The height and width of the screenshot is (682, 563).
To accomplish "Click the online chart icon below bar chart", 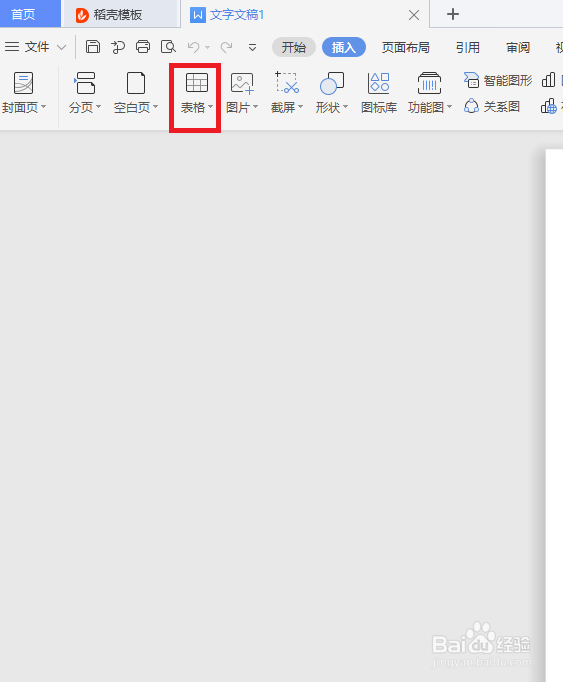I will [549, 106].
